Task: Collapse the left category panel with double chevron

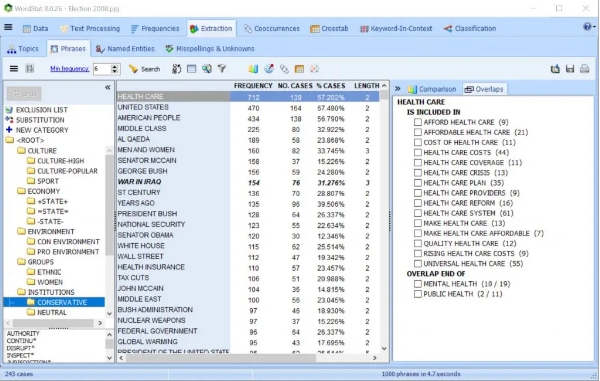Action: (x=108, y=88)
